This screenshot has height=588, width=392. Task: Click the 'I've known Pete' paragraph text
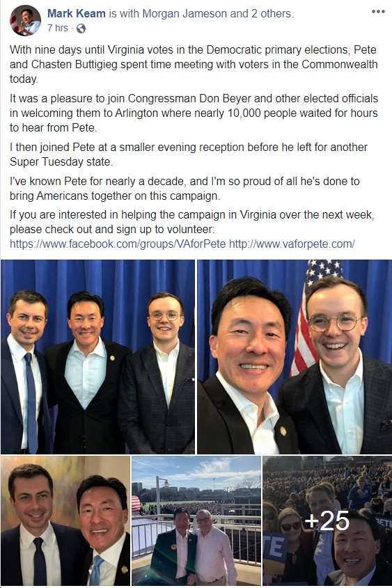coord(185,189)
